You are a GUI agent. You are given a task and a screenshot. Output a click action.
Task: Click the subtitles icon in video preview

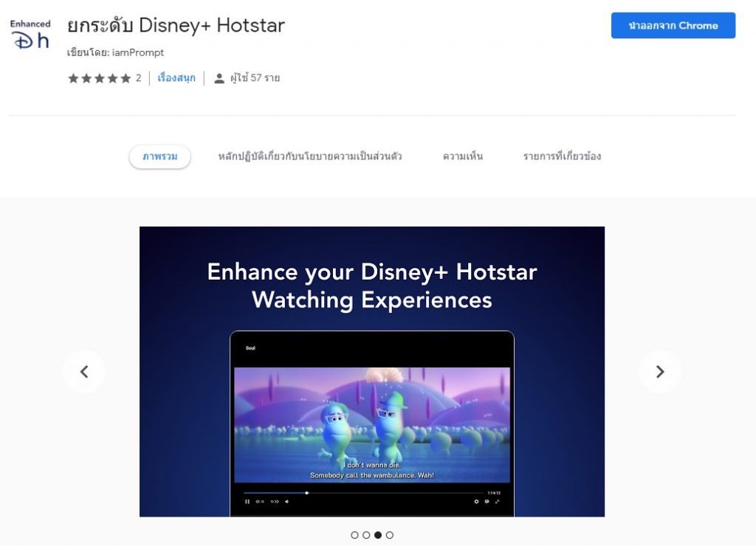pos(487,502)
